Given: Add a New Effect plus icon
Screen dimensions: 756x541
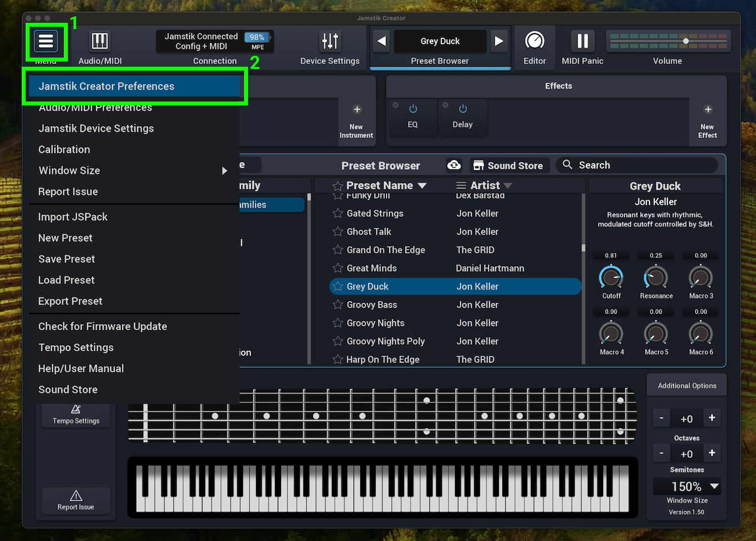Looking at the screenshot, I should [708, 109].
